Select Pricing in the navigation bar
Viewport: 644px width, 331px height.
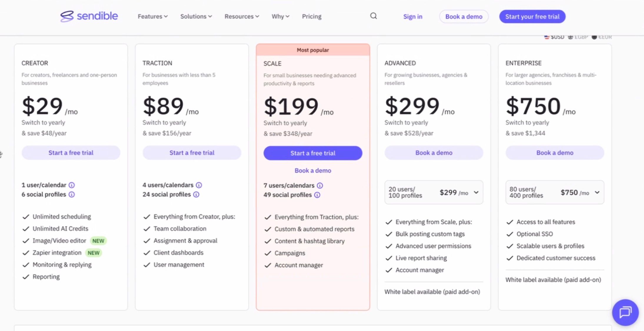click(x=311, y=16)
